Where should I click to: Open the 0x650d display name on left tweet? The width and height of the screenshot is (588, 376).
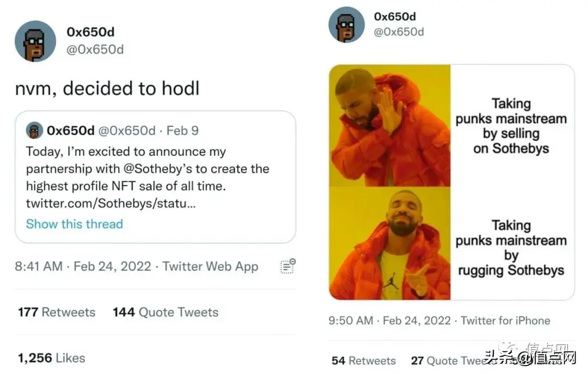tap(90, 33)
